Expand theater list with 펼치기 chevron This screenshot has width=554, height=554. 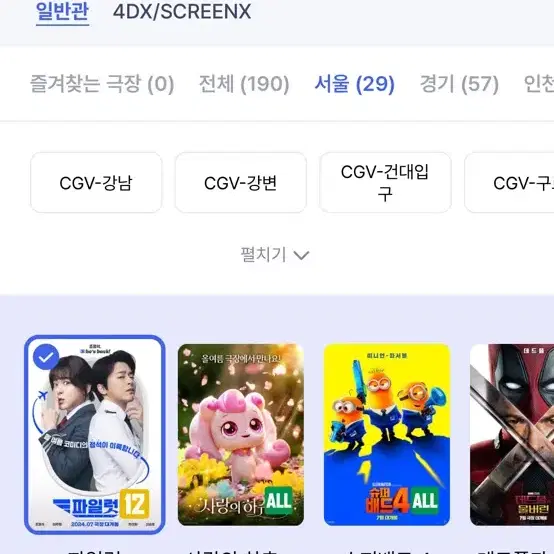click(301, 255)
